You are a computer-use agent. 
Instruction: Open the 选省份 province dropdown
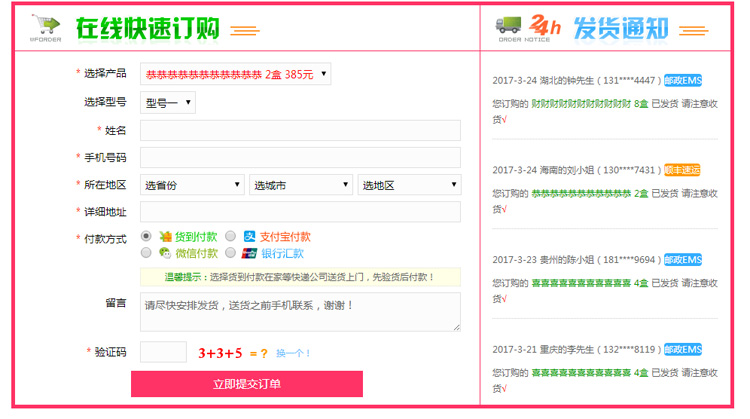(x=192, y=185)
